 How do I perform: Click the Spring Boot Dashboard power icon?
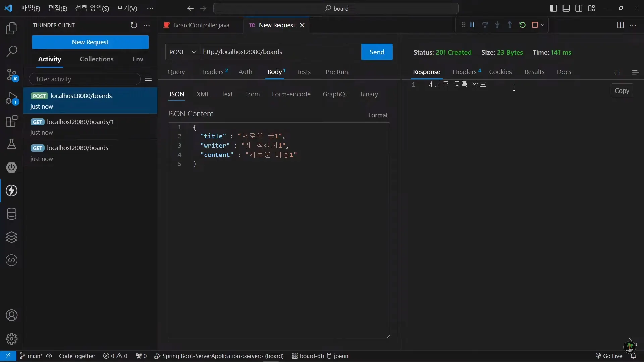tap(12, 167)
